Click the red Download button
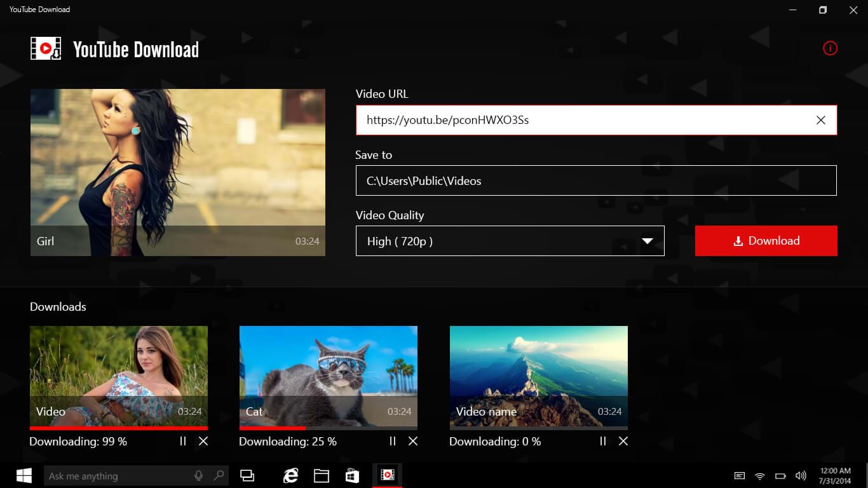 coord(766,241)
